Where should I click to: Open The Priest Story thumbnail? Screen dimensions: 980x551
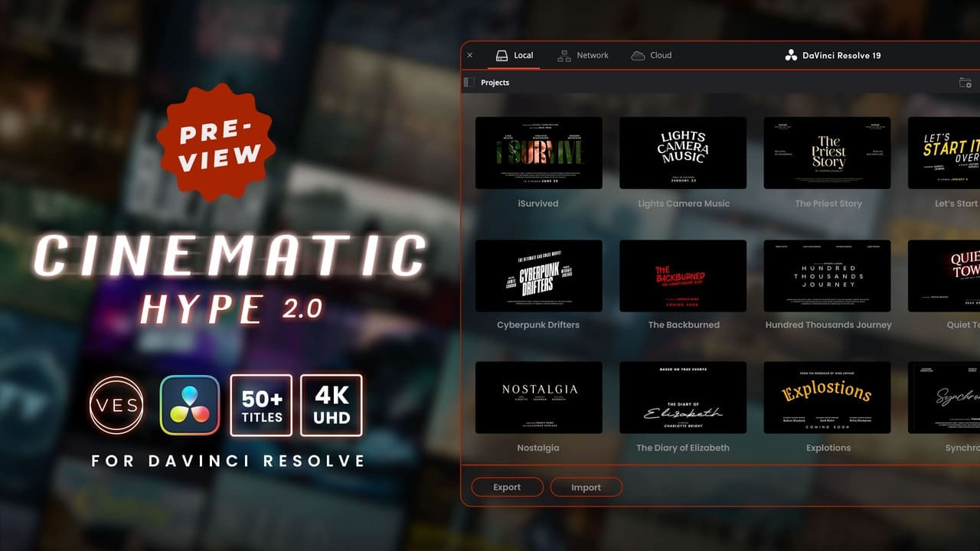pyautogui.click(x=827, y=152)
